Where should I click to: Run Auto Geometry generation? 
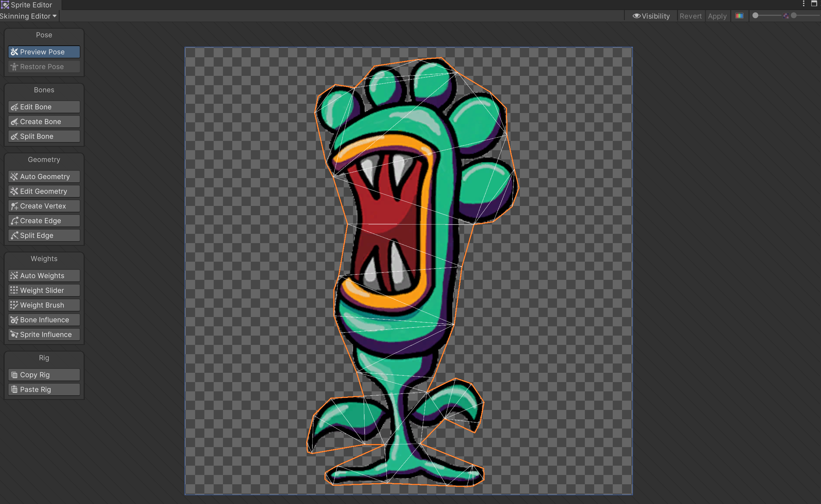tap(43, 176)
